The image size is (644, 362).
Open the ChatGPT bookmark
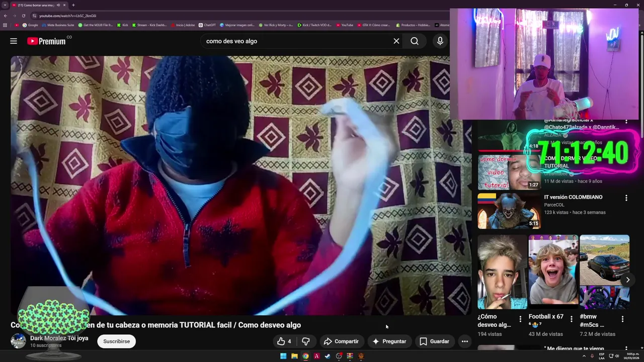pyautogui.click(x=207, y=25)
